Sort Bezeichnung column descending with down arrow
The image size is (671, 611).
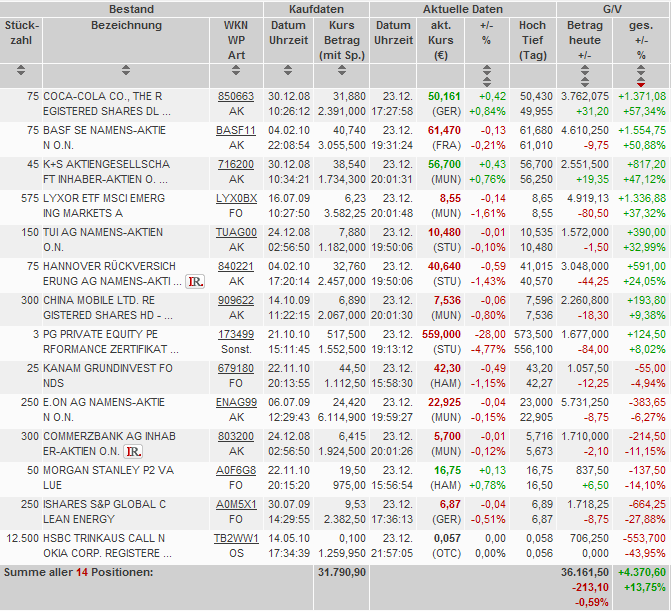tap(125, 73)
